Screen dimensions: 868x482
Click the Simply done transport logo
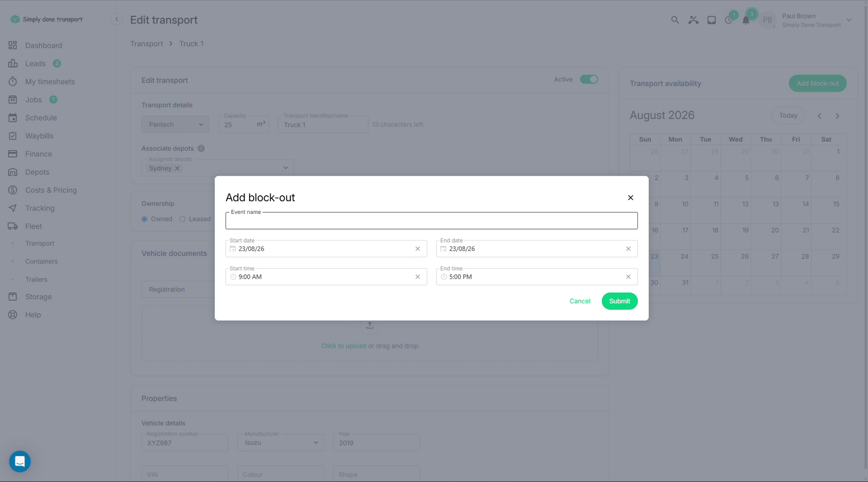pyautogui.click(x=46, y=19)
